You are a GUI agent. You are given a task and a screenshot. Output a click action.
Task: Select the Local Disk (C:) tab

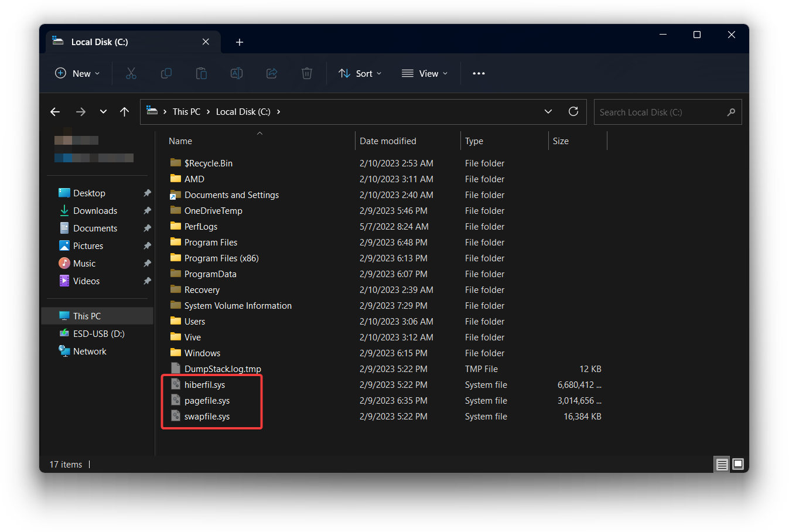pos(107,42)
